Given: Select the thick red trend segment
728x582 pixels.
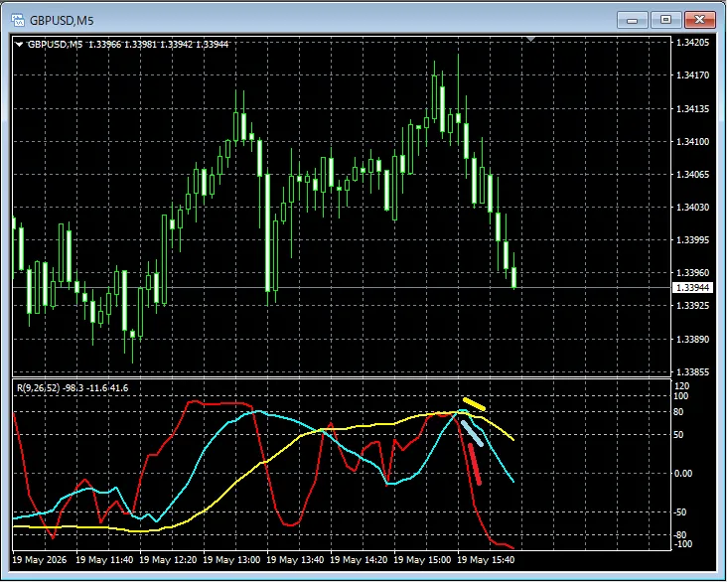Looking at the screenshot, I should [x=475, y=464].
